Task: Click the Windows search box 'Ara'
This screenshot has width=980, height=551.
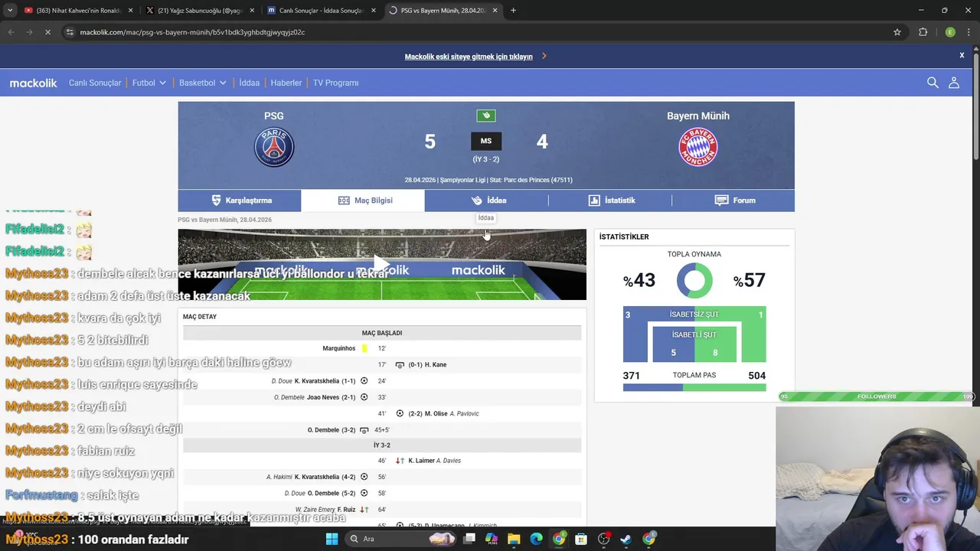Action: [x=399, y=539]
